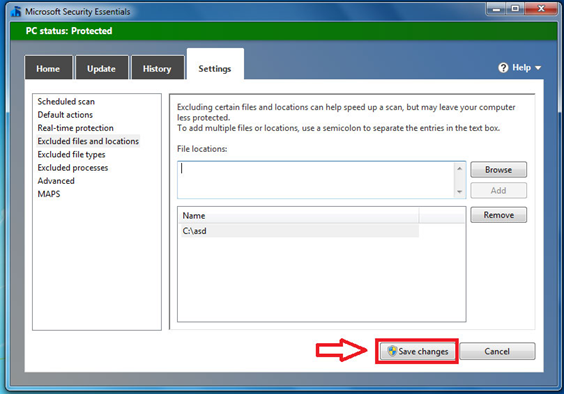
Task: Choose Real-time protection settings
Action: (76, 128)
